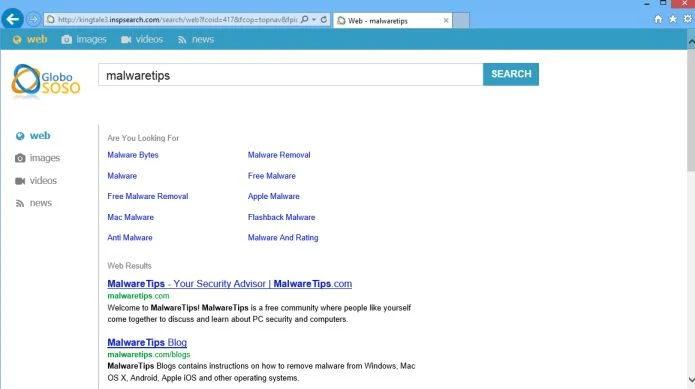
Task: Select 'images' in the left sidebar
Action: pyautogui.click(x=45, y=158)
